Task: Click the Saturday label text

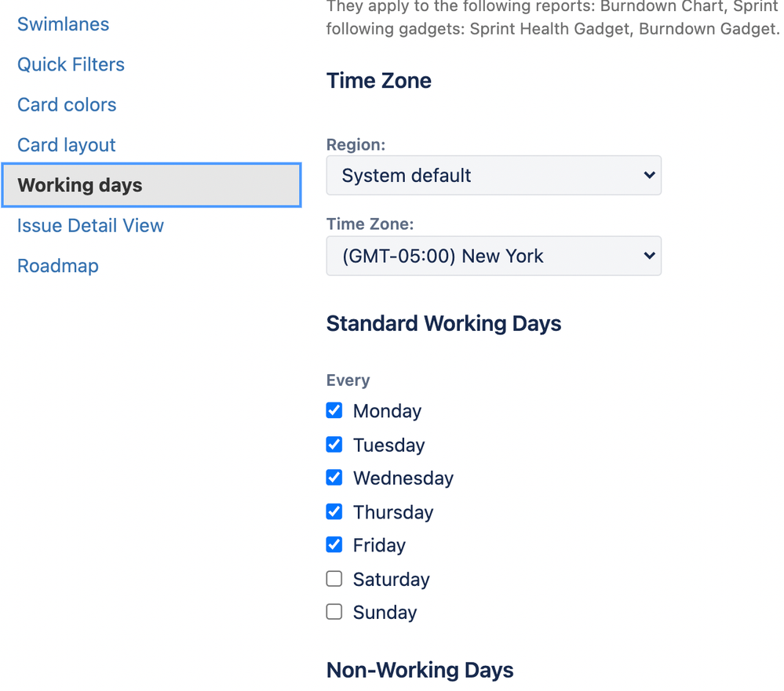Action: tap(391, 580)
